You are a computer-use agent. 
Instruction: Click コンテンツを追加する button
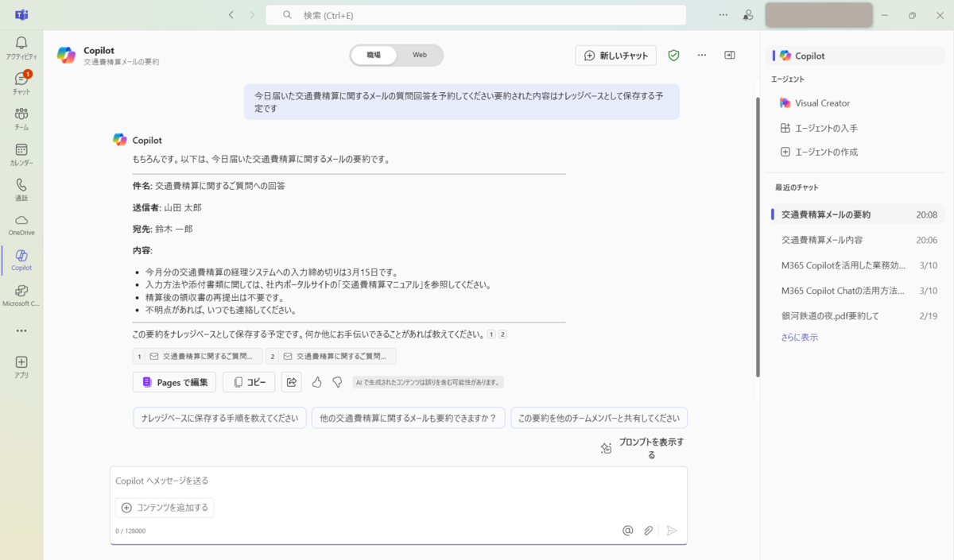165,508
